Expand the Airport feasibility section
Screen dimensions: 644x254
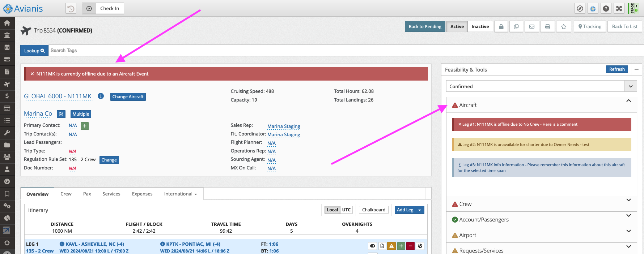tap(628, 231)
